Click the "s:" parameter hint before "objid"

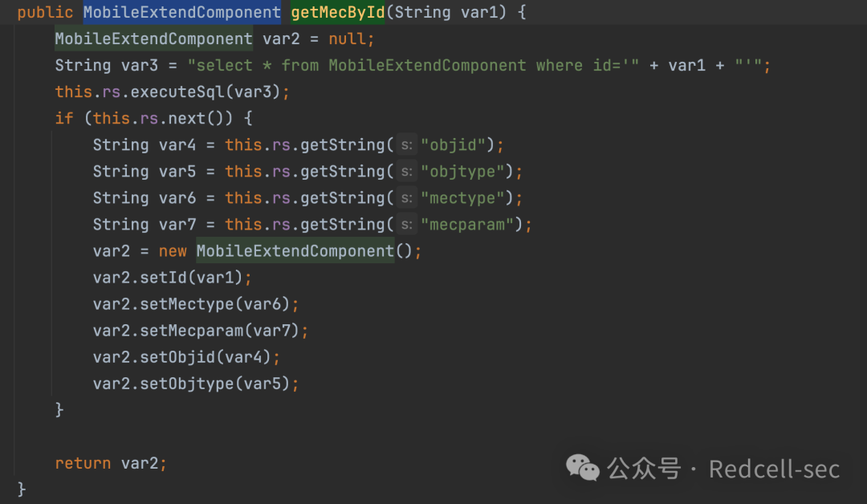[406, 145]
